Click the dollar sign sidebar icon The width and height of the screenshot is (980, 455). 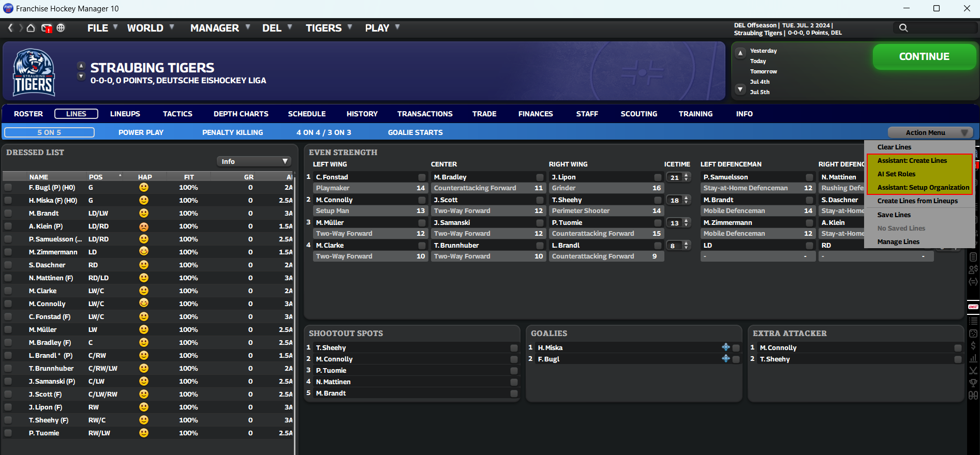pos(973,345)
